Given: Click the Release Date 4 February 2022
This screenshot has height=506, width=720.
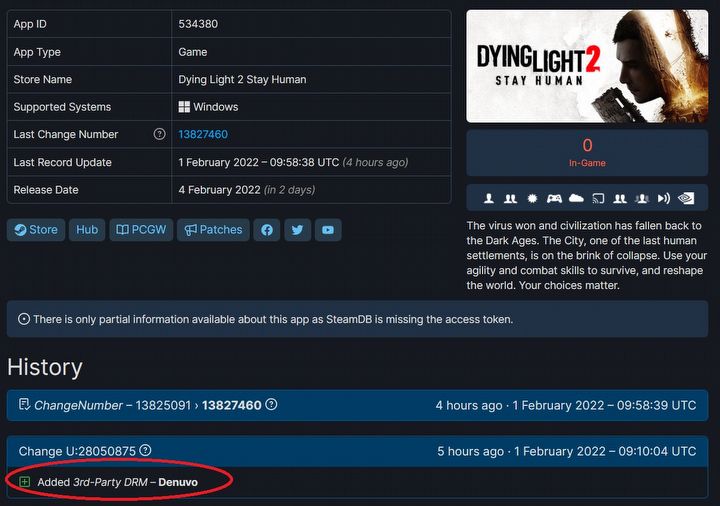Looking at the screenshot, I should [219, 190].
